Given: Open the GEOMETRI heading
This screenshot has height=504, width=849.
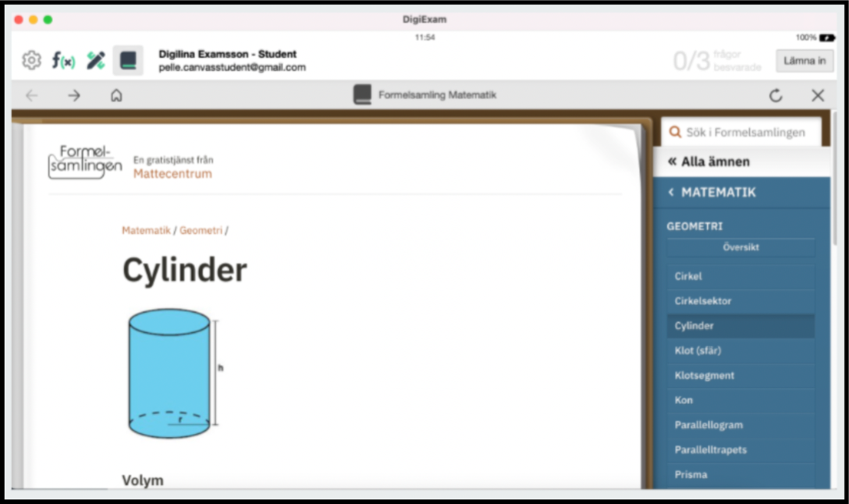Looking at the screenshot, I should pos(694,226).
